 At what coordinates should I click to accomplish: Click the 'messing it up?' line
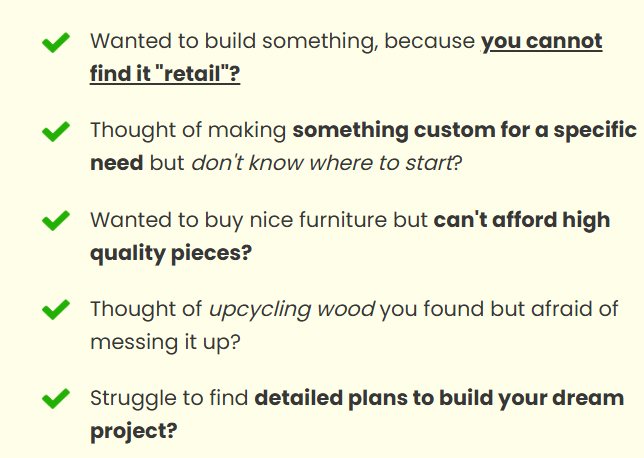coord(165,342)
